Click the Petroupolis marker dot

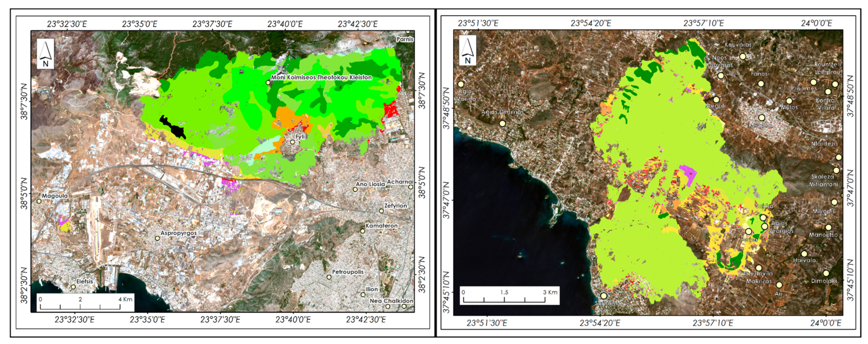pyautogui.click(x=329, y=277)
